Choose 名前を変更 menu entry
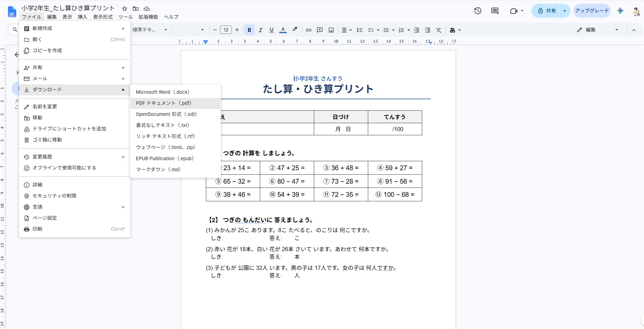 [x=75, y=107]
